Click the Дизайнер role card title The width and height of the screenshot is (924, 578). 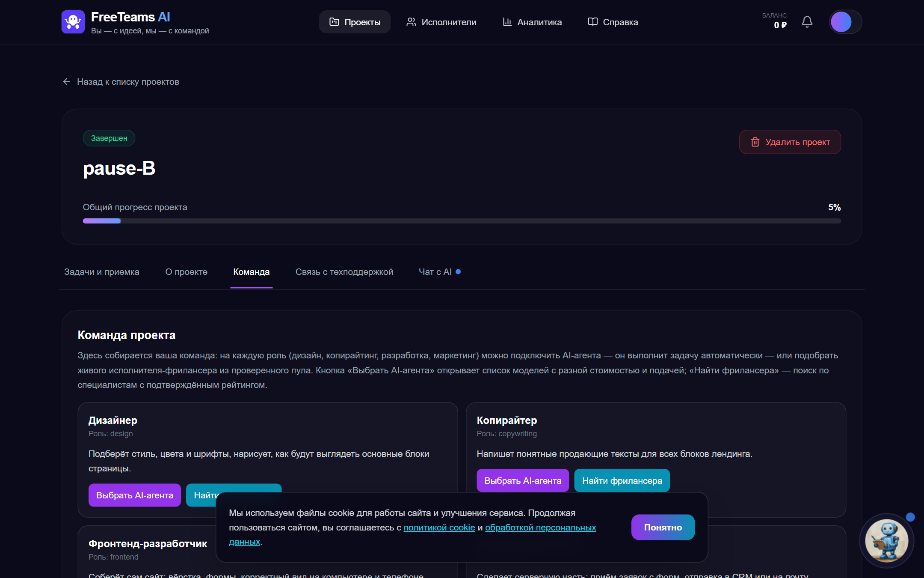tap(113, 420)
